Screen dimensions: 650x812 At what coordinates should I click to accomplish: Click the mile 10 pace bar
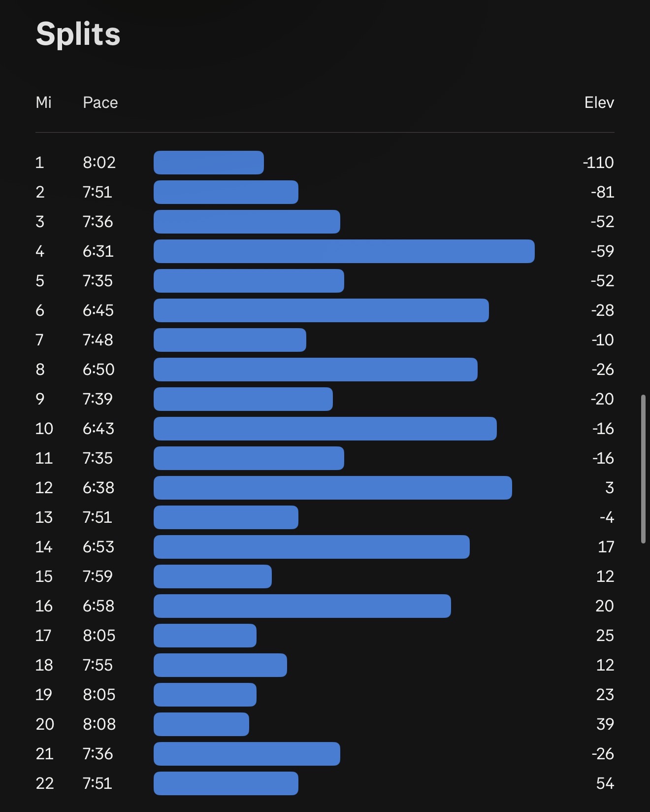click(x=325, y=429)
